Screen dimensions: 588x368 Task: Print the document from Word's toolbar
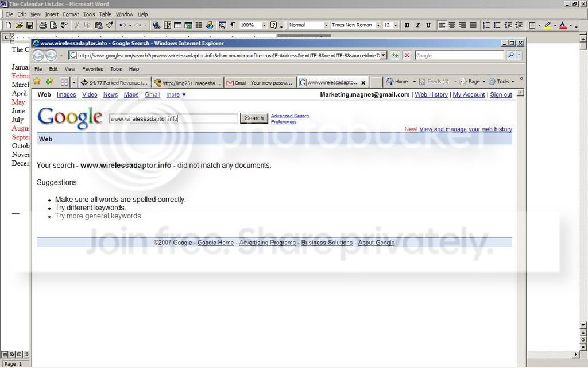click(42, 25)
